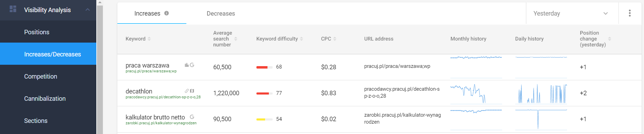
Task: Click the map icon beside decathlon
Action: [x=192, y=91]
